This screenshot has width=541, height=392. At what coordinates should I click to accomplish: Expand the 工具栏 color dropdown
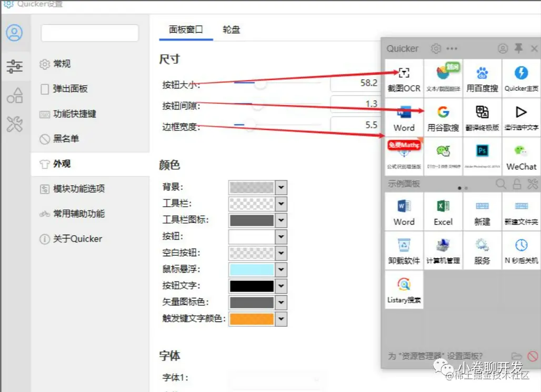281,204
